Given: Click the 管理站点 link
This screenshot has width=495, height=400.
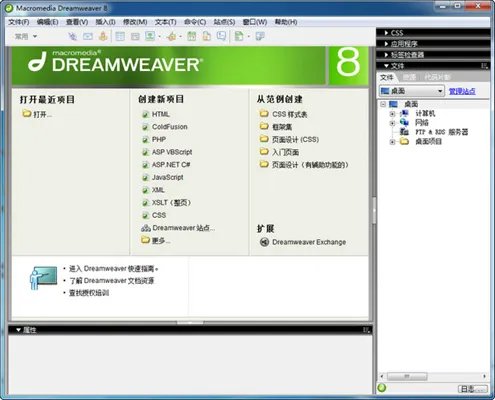Looking at the screenshot, I should point(462,91).
